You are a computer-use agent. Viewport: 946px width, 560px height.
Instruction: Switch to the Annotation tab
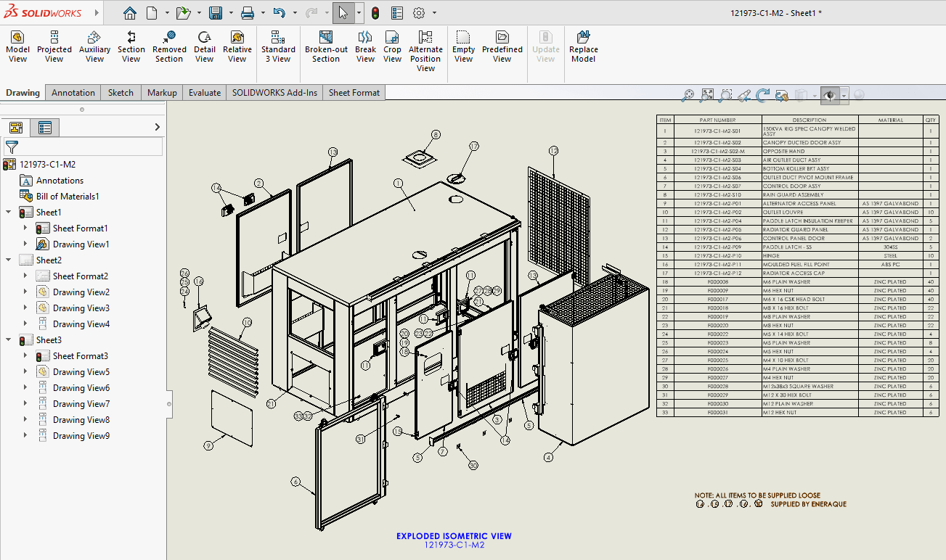click(x=73, y=93)
